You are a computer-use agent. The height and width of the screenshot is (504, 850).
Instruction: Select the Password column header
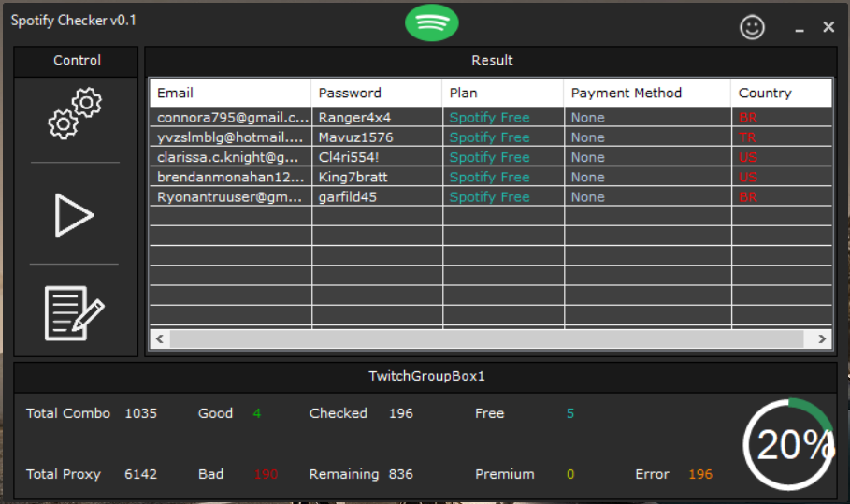376,93
